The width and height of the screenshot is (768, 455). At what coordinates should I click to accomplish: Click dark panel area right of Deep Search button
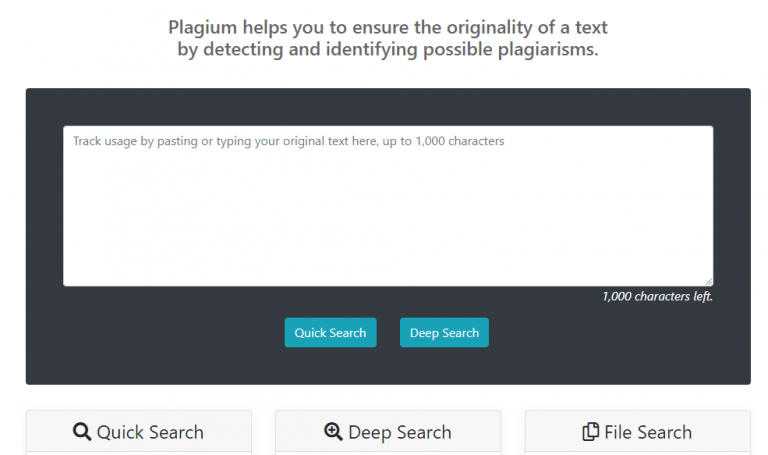pyautogui.click(x=610, y=333)
